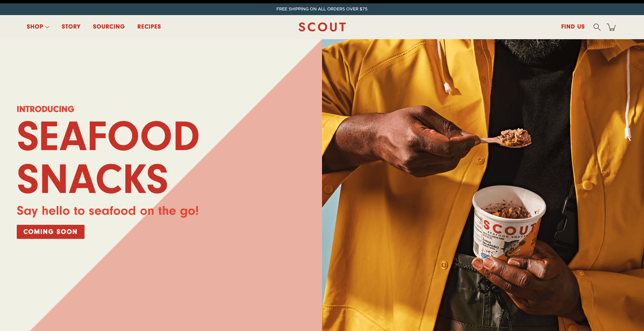Click the spoon with seafood in photo
This screenshot has height=331, width=644.
[506, 138]
